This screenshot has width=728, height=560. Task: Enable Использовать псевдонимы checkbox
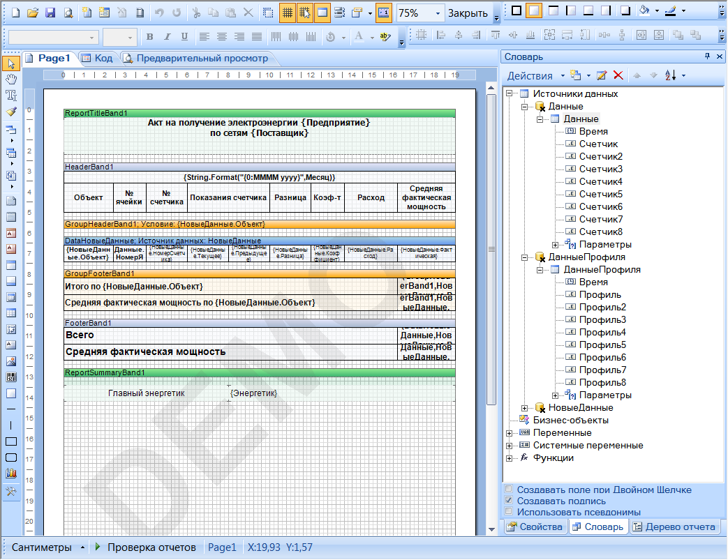click(x=509, y=511)
